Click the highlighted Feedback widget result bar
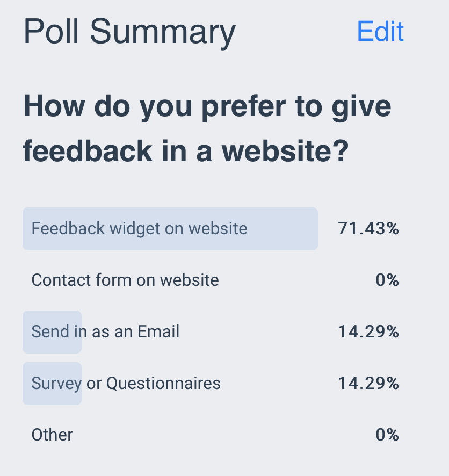The height and width of the screenshot is (476, 449). [170, 228]
